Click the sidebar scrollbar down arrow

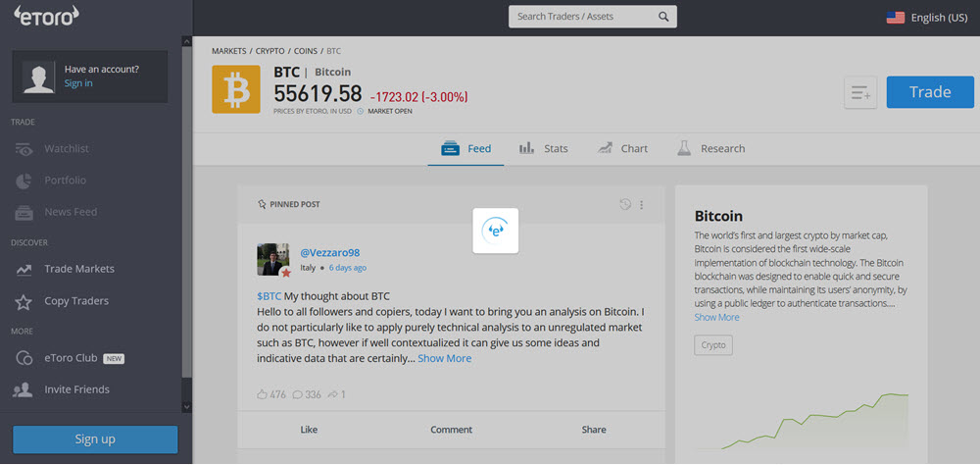186,407
